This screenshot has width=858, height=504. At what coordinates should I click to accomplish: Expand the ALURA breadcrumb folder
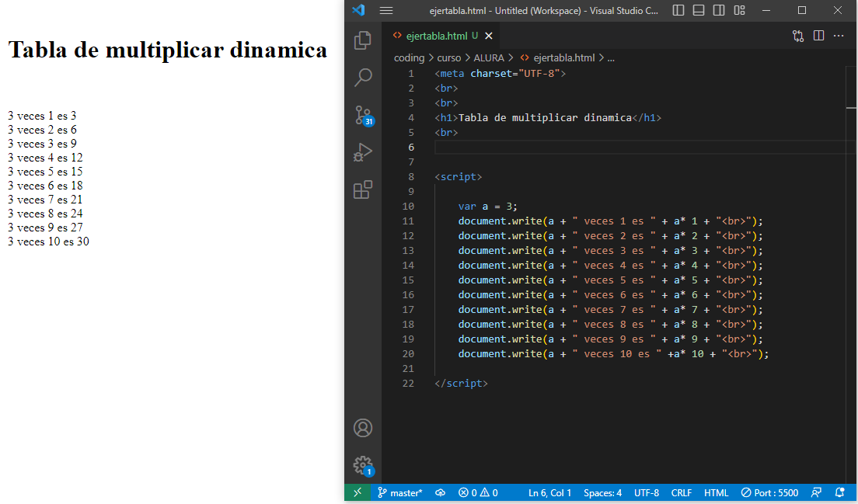pyautogui.click(x=489, y=57)
